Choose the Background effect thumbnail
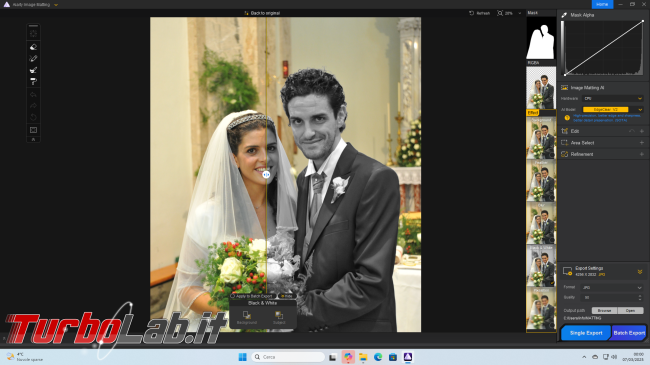The image size is (650, 365). pyautogui.click(x=541, y=138)
